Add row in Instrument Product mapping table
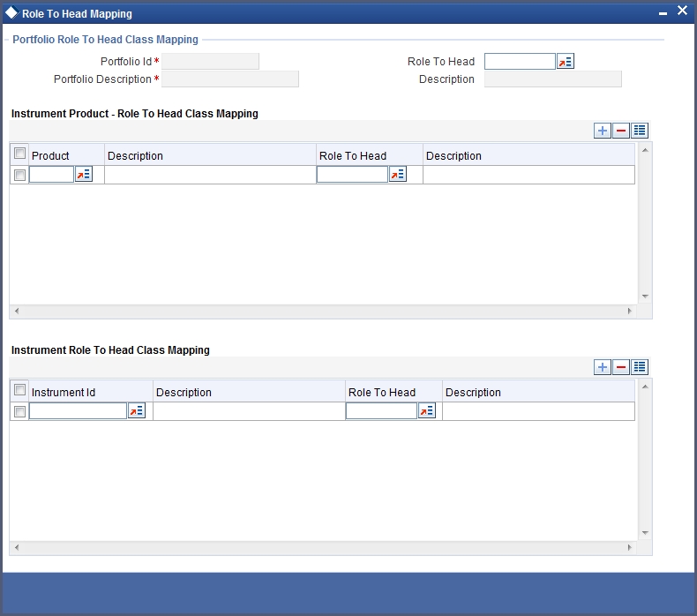 [x=603, y=131]
